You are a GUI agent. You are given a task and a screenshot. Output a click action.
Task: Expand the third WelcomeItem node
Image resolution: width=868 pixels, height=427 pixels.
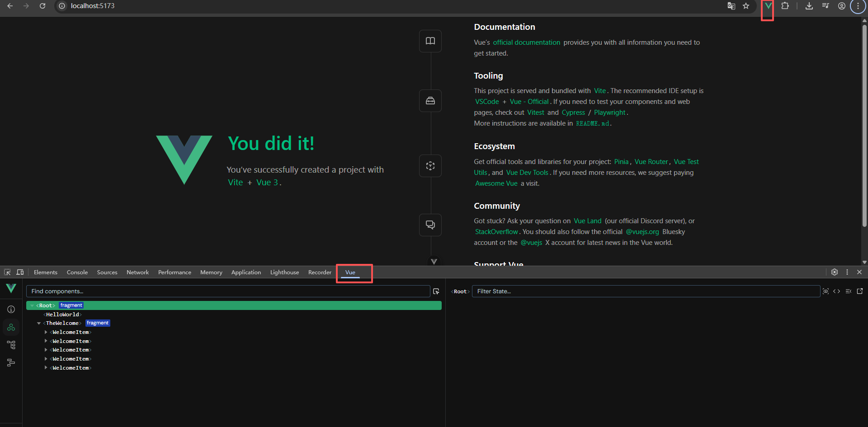click(46, 350)
